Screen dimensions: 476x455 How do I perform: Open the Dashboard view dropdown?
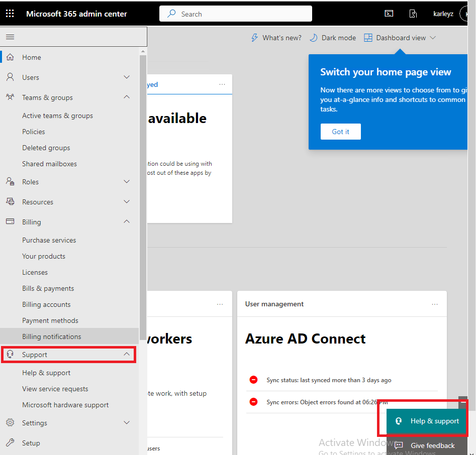point(400,37)
